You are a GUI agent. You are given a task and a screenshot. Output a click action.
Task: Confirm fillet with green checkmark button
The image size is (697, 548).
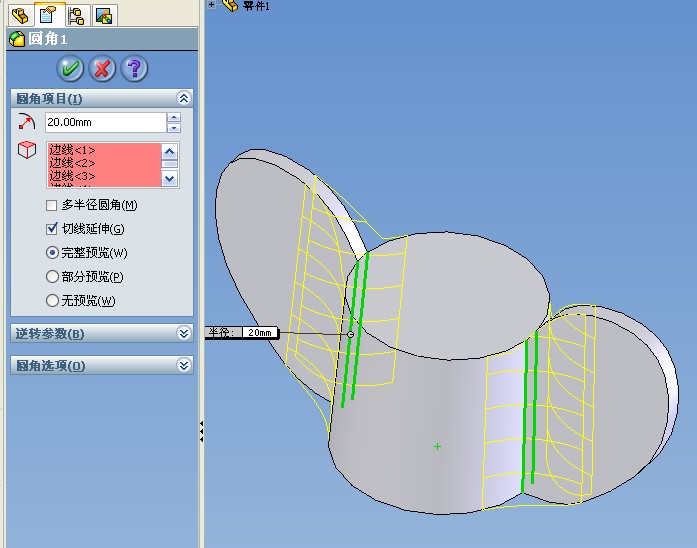70,68
